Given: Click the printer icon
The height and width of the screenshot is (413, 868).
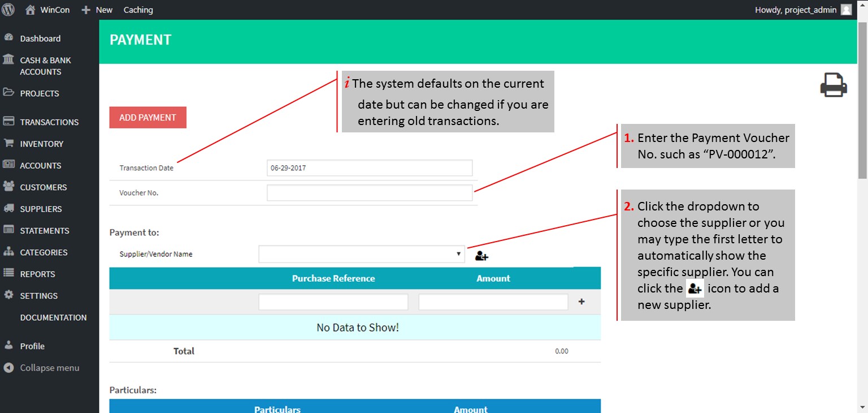Looking at the screenshot, I should point(834,85).
